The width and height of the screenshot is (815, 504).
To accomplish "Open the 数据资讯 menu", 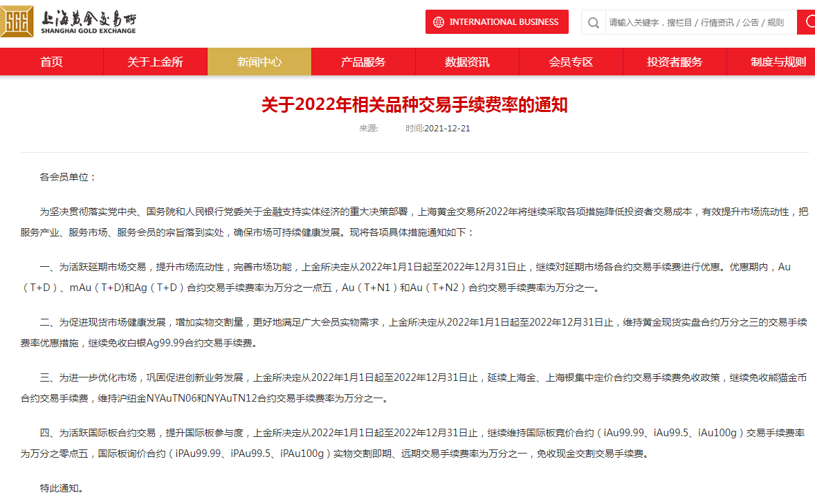I will (x=467, y=62).
